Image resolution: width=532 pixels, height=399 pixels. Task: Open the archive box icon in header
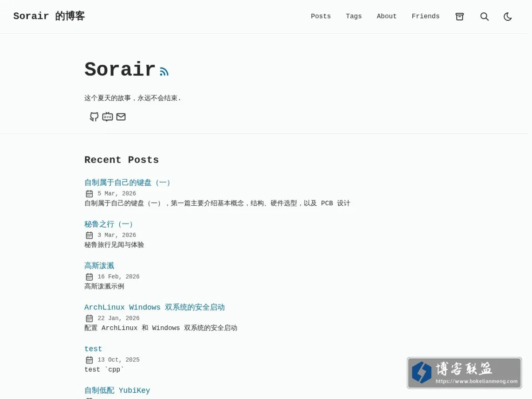460,16
